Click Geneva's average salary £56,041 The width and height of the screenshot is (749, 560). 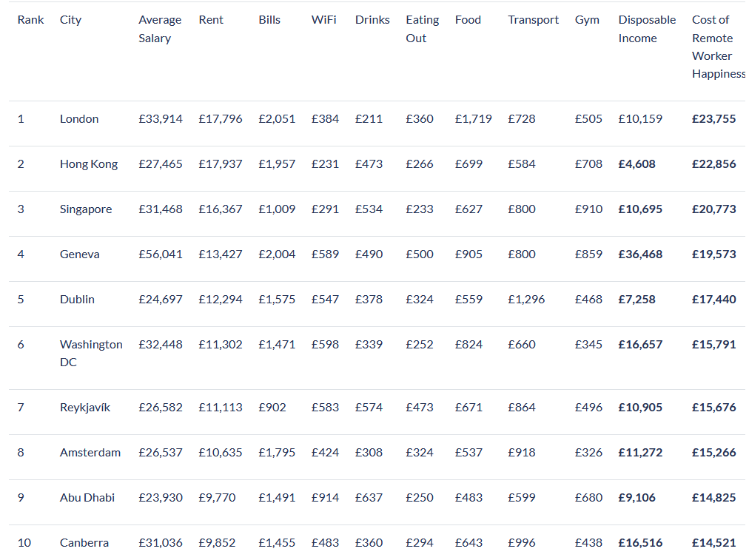coord(161,254)
